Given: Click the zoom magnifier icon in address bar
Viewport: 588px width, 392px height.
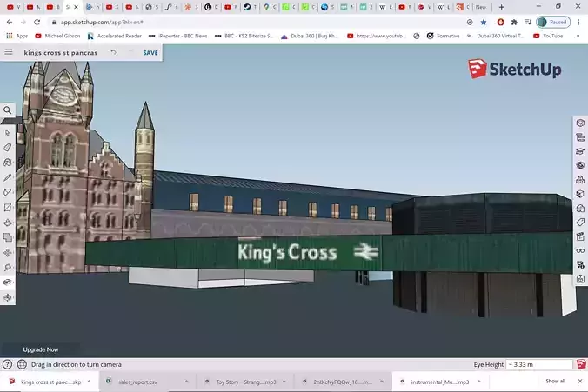Looking at the screenshot, I should [x=470, y=22].
